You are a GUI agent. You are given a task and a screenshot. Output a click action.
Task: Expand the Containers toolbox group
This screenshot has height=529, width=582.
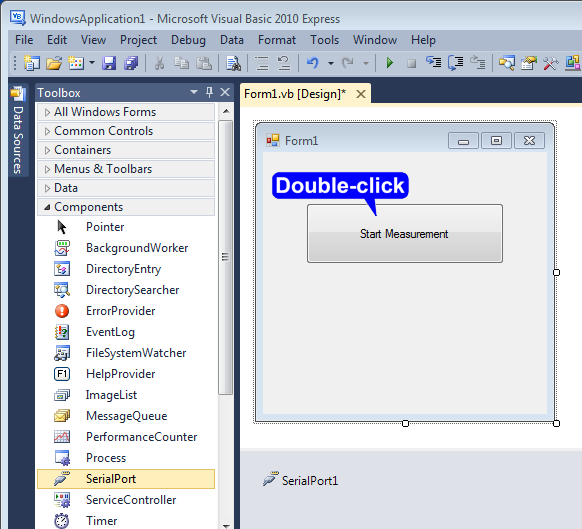126,150
